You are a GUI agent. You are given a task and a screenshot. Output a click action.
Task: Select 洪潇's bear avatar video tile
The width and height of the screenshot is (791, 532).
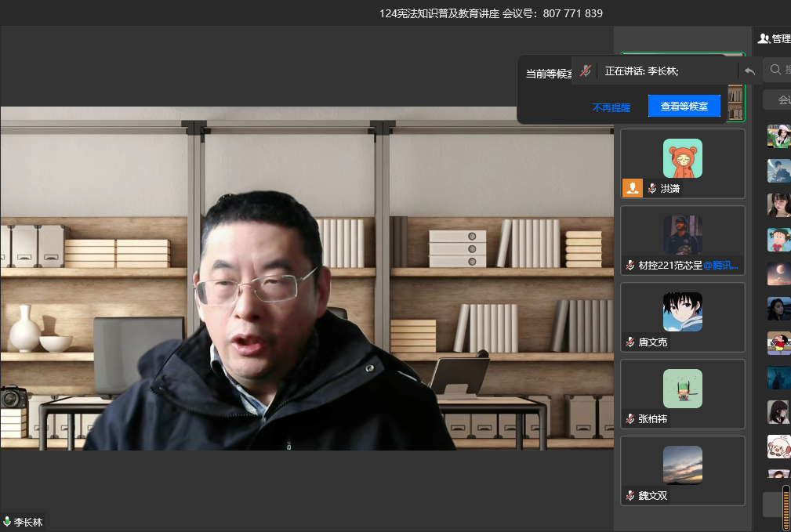tap(682, 158)
